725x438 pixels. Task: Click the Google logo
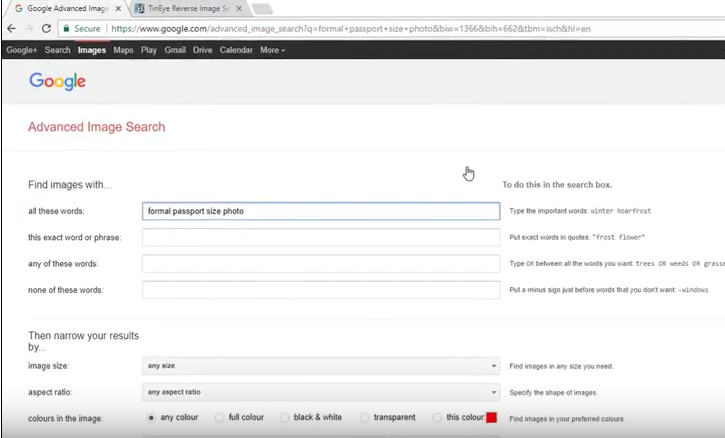(57, 81)
